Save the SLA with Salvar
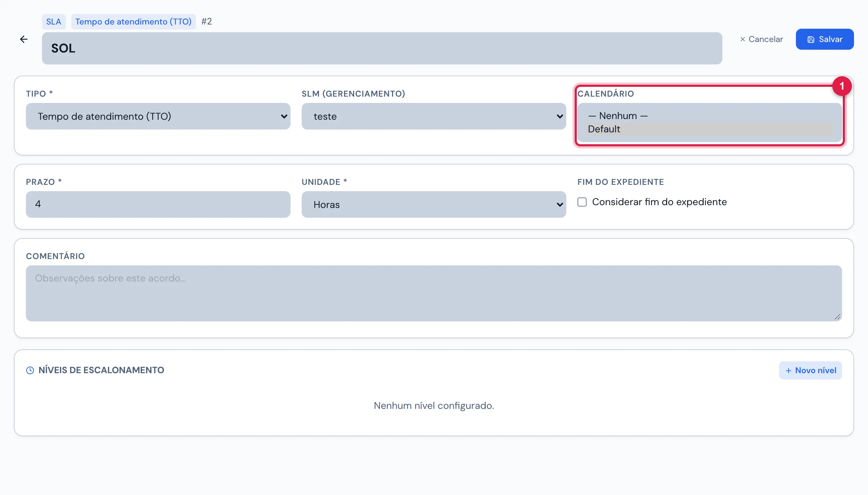Screen dimensions: 868x495 825,39
